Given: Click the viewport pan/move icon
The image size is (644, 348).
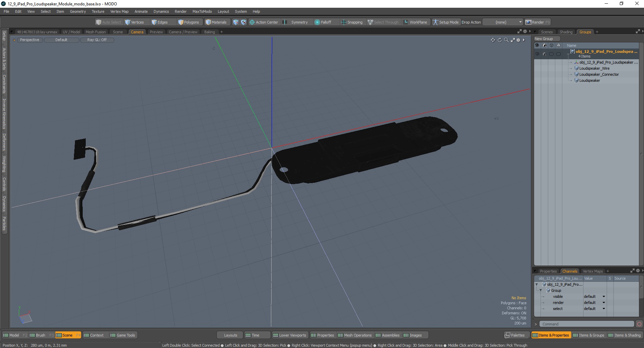Looking at the screenshot, I should coord(493,40).
